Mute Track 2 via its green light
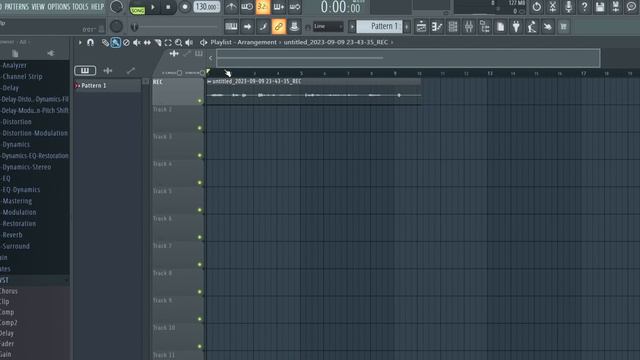The image size is (640, 360). [200, 128]
